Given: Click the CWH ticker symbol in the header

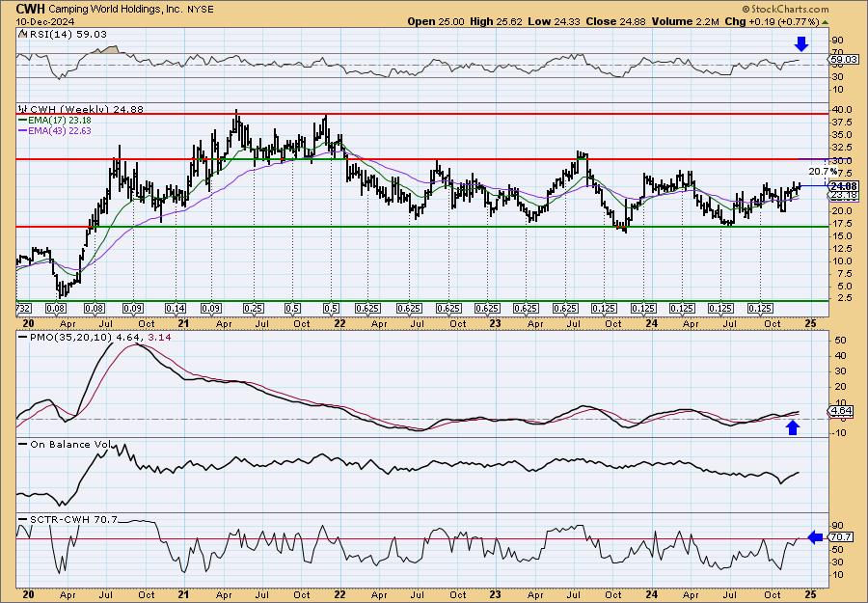Looking at the screenshot, I should click(x=31, y=9).
